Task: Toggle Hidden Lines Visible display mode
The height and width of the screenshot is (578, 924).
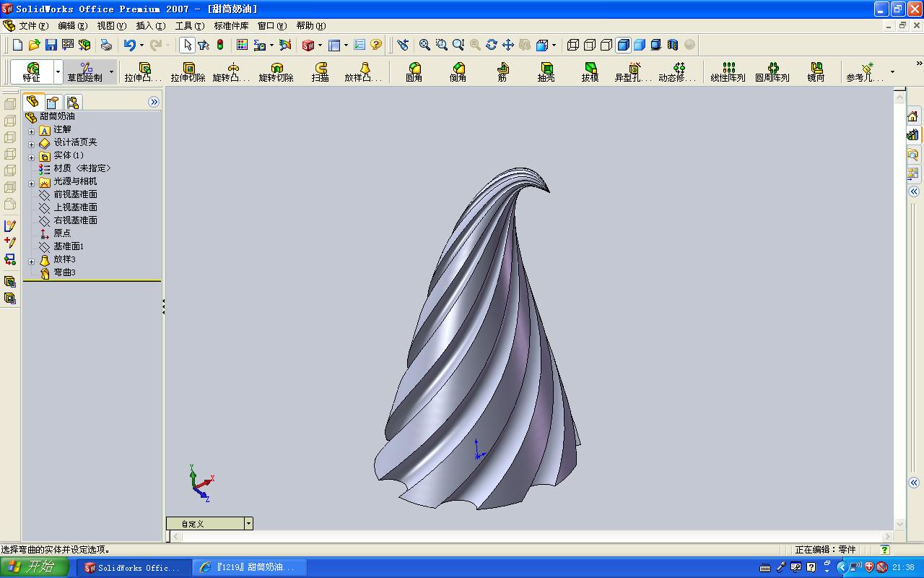Action: click(x=590, y=45)
